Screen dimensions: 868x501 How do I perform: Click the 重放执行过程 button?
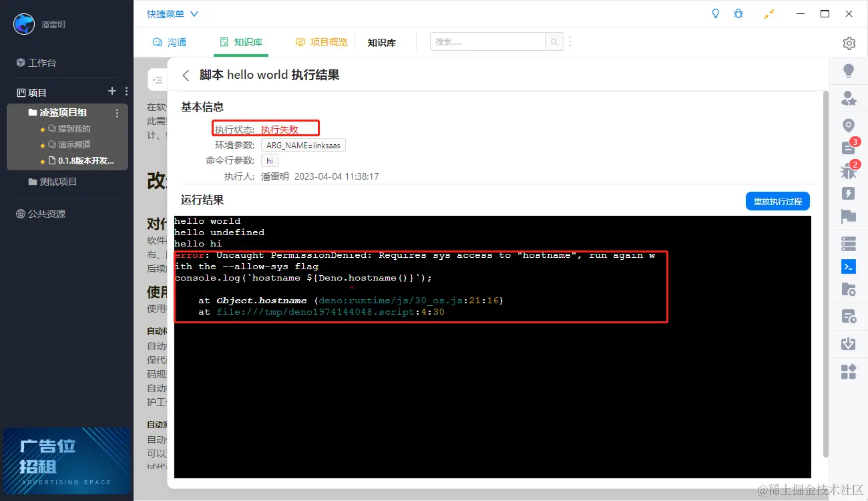pyautogui.click(x=778, y=201)
